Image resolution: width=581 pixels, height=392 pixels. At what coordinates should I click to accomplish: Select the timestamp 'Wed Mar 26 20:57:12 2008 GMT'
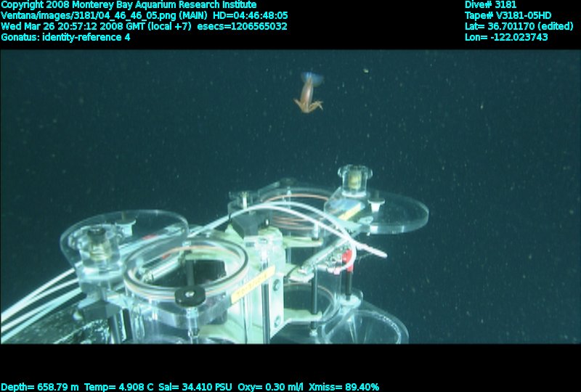73,27
